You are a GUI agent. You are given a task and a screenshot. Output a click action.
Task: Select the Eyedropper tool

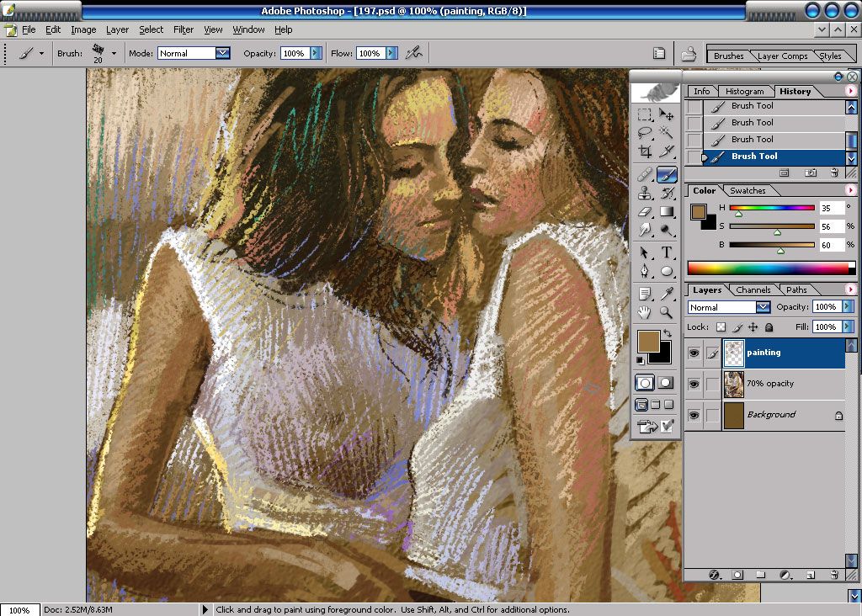667,294
